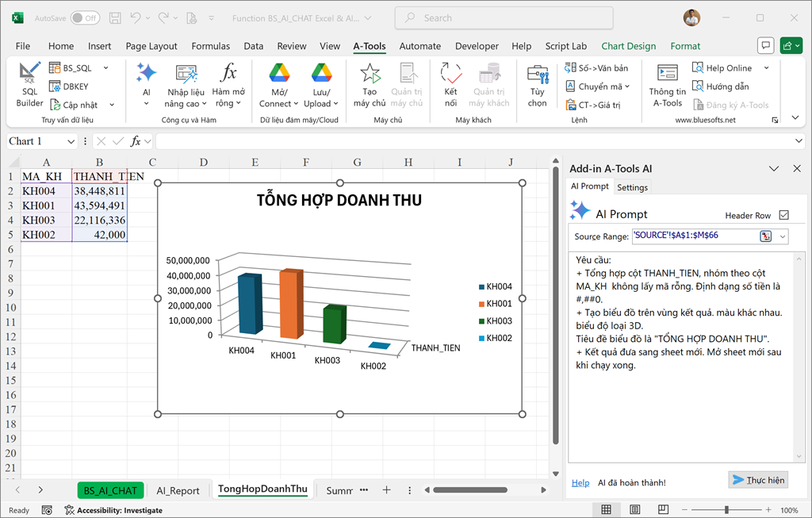Screen dimensions: 812x518
Task: Click the Help link in AI pane
Action: coord(580,483)
